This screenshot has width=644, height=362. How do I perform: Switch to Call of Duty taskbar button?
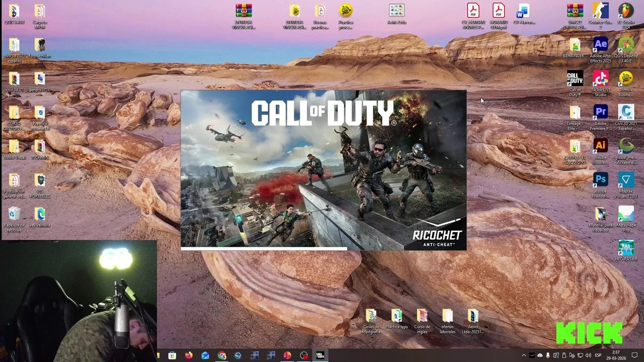[320, 355]
